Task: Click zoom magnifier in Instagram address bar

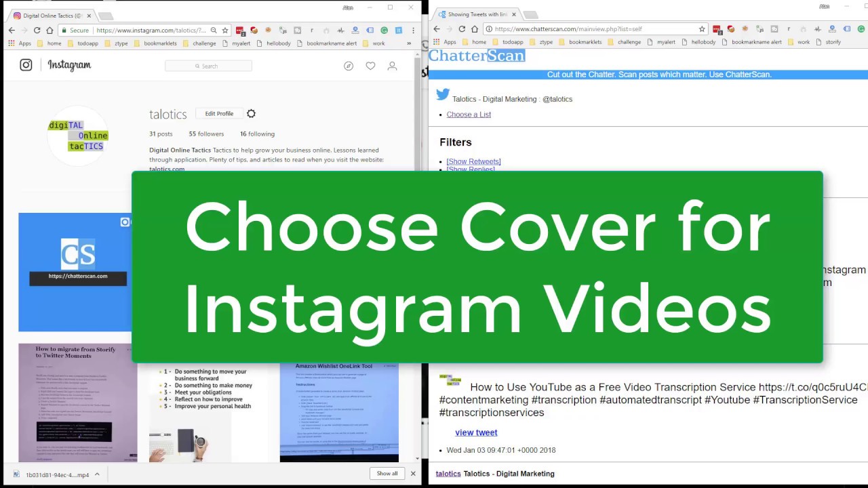Action: [x=214, y=30]
